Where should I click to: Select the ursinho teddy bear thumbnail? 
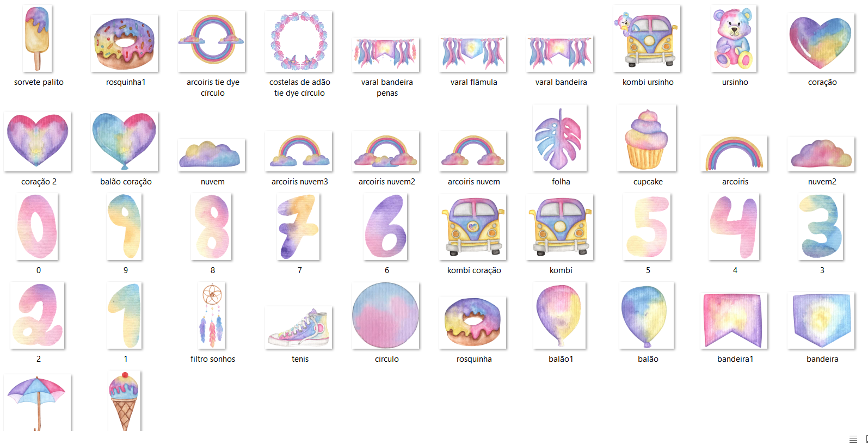coord(734,39)
